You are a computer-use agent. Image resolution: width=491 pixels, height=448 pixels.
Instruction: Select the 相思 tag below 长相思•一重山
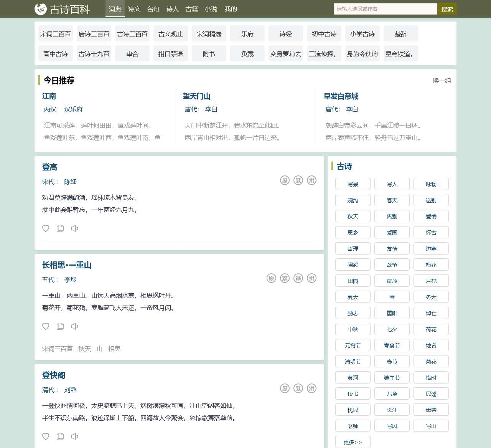pos(114,349)
